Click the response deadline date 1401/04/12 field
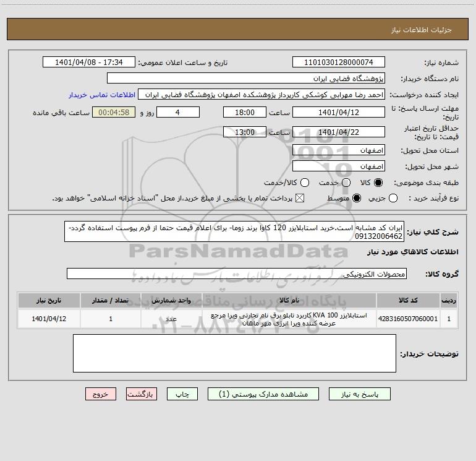 pos(339,112)
